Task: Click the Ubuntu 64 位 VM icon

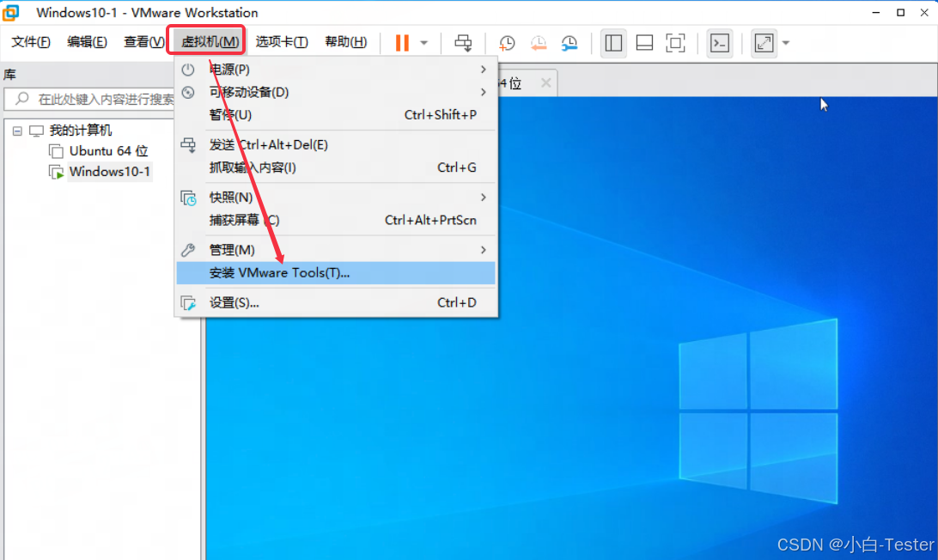Action: click(56, 151)
